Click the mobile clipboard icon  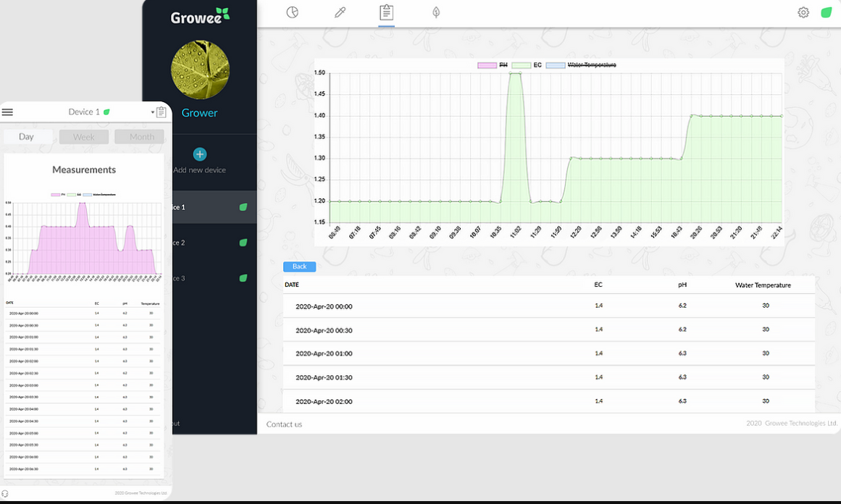pyautogui.click(x=161, y=112)
